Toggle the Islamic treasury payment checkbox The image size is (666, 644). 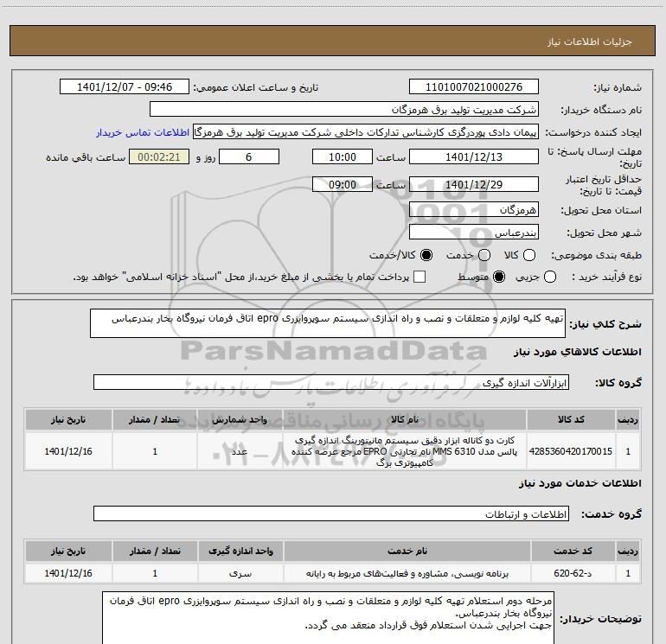coord(419,277)
